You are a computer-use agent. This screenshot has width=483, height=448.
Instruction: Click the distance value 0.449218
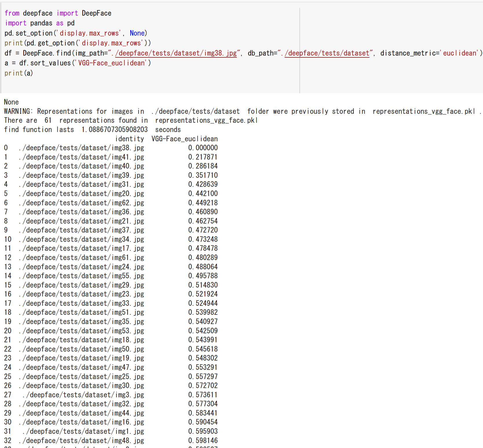203,203
